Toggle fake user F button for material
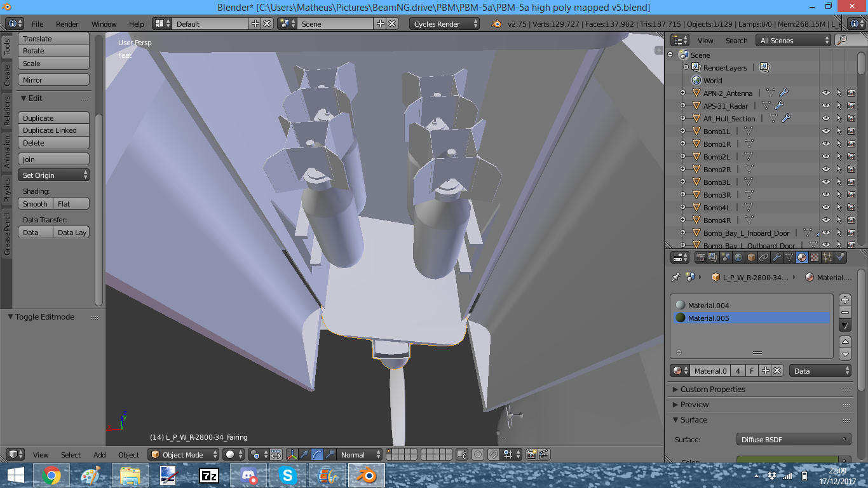Screen dimensions: 868x488 click(752, 370)
